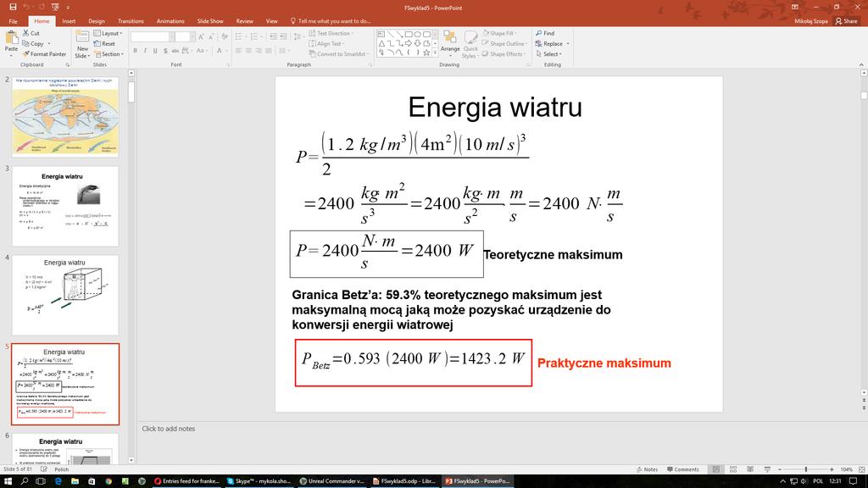
Task: Click the zoom in plus button
Action: [x=832, y=469]
